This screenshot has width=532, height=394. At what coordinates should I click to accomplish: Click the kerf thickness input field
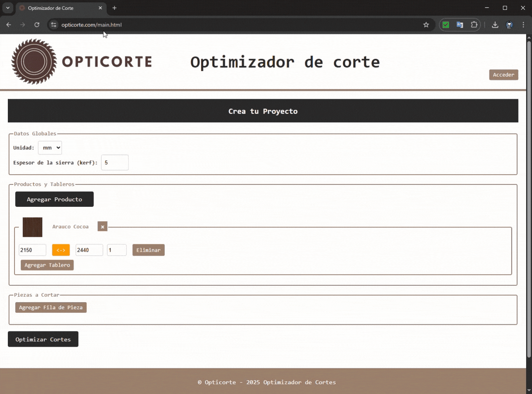point(115,162)
